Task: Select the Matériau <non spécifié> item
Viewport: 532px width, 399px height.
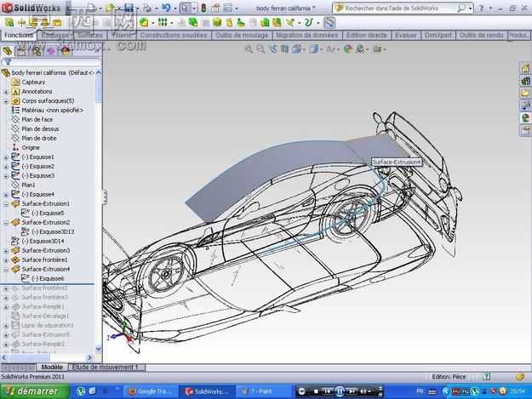Action: tap(52, 111)
